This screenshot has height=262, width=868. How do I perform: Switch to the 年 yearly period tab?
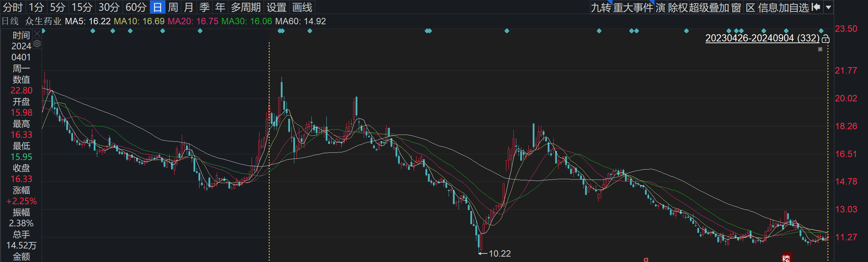[220, 7]
